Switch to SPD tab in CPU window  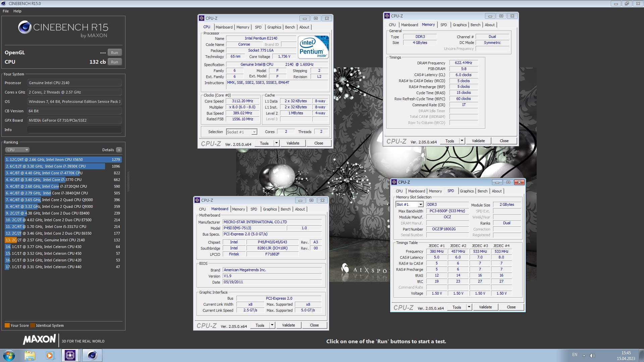click(258, 27)
